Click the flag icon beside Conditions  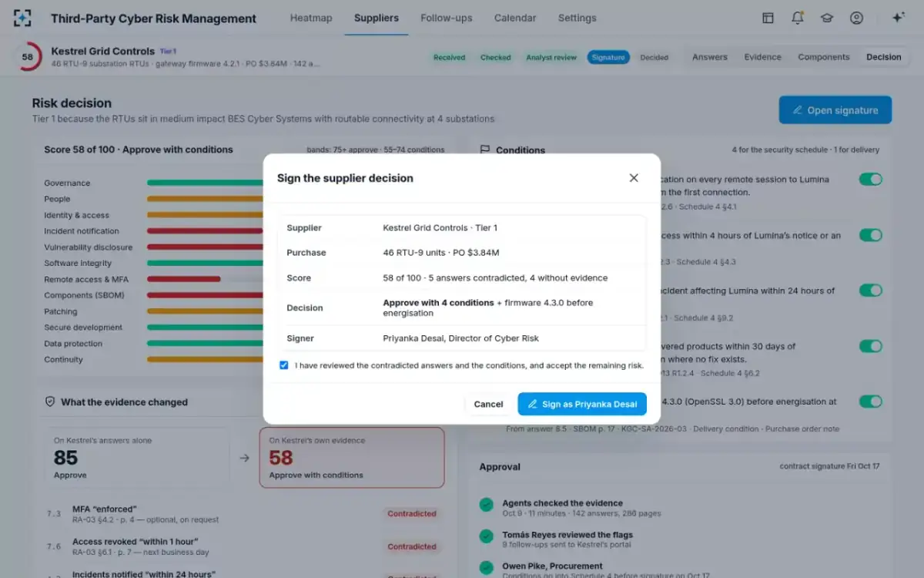(485, 150)
